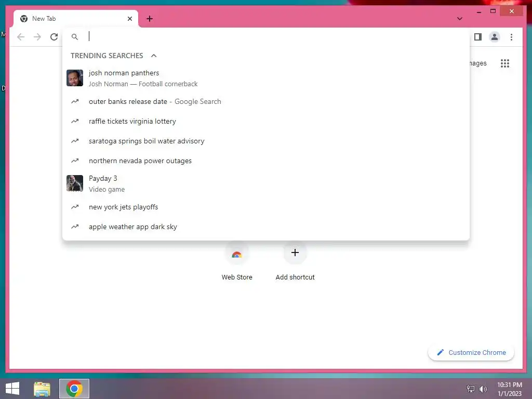The height and width of the screenshot is (399, 532).
Task: Click the forward navigation arrow
Action: point(37,37)
